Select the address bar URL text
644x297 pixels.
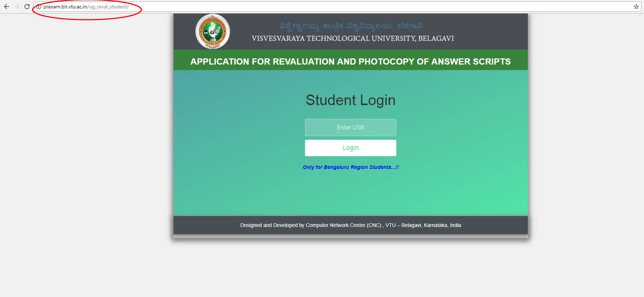[x=86, y=7]
